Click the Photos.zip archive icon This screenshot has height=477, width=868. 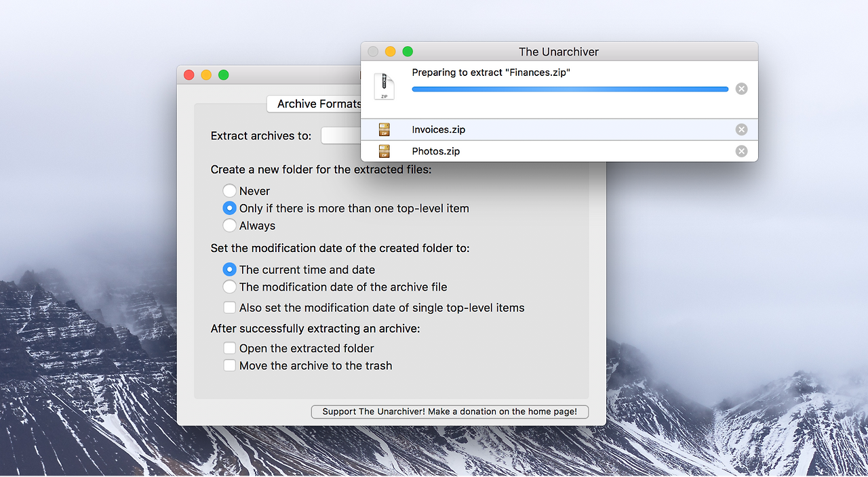384,151
